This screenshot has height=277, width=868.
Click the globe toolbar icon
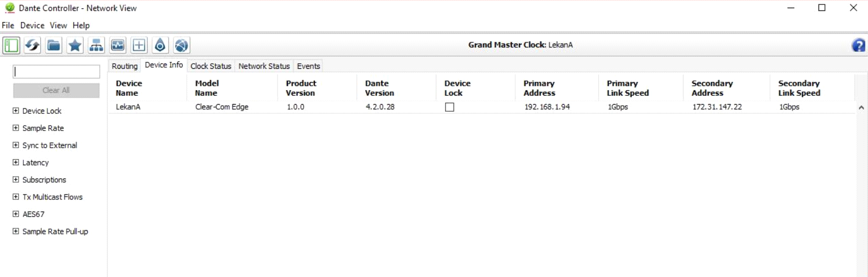(182, 45)
